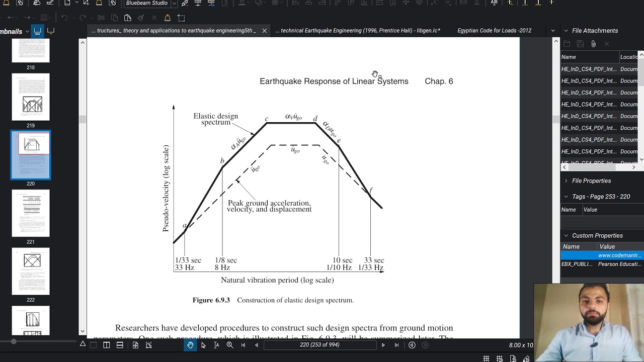644x362 pixels.
Task: Open page 219 thumbnail
Action: coord(31,97)
